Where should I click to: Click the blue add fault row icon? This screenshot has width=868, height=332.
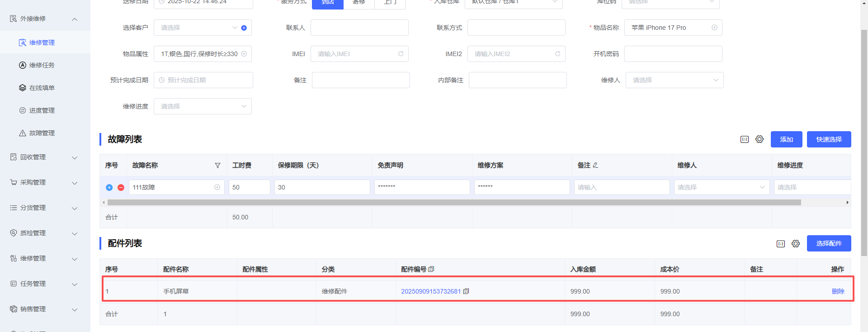109,187
